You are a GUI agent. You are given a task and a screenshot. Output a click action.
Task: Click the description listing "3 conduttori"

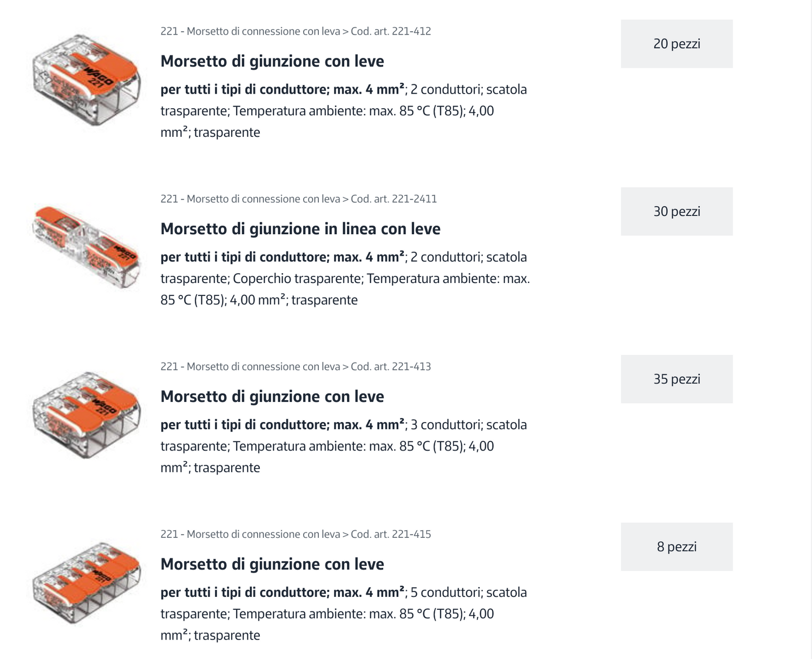click(343, 446)
